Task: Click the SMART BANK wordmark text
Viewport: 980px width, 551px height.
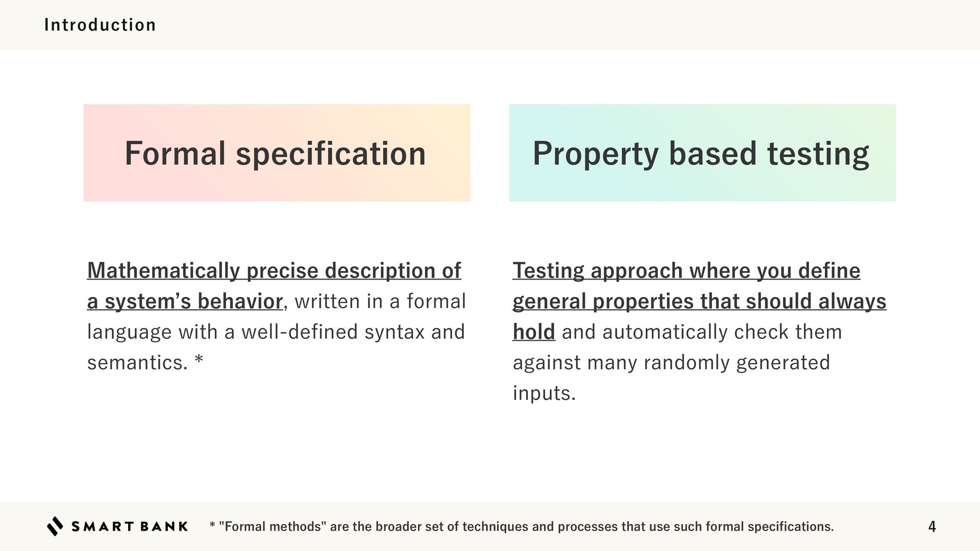Action: 130,527
